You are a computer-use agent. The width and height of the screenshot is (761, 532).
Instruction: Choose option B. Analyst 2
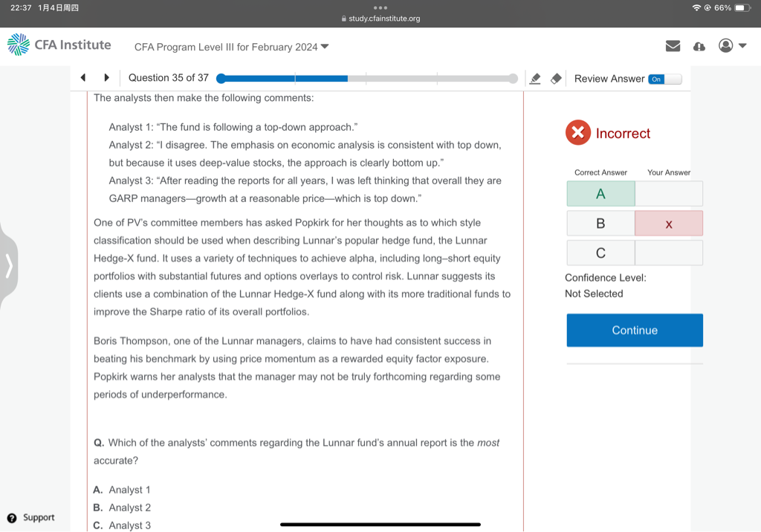[x=123, y=507]
